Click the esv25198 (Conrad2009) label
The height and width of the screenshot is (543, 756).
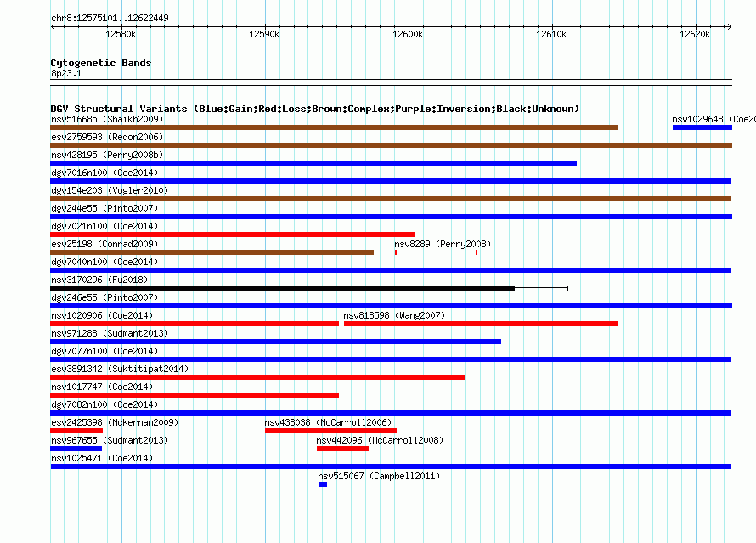coord(104,244)
